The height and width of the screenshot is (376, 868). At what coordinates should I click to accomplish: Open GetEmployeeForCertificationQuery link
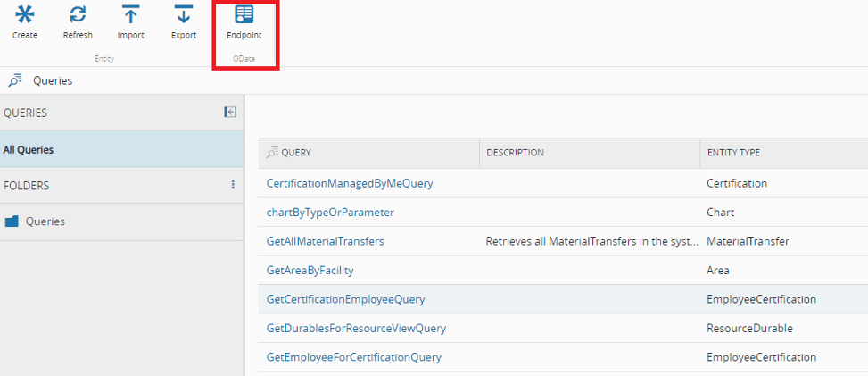pos(353,357)
